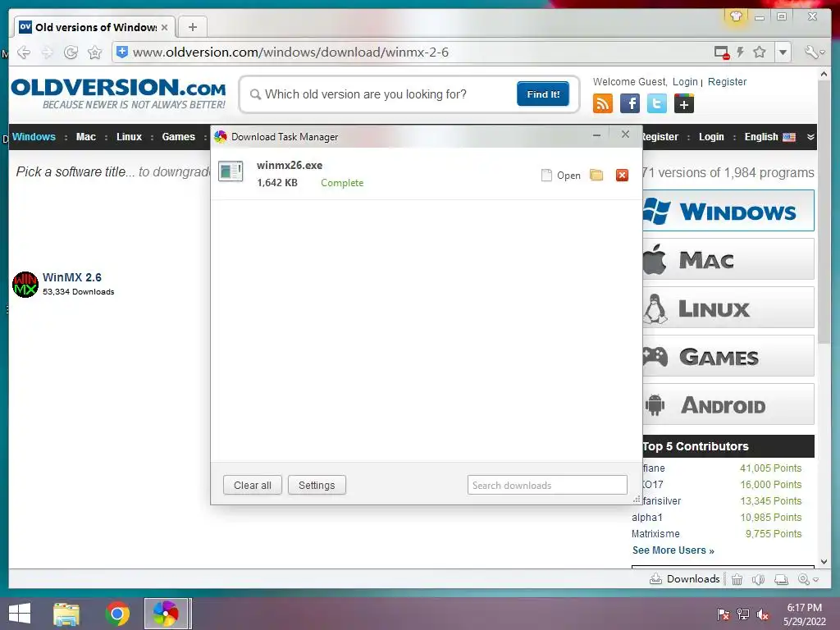840x630 pixels.
Task: Click the page scroll down arrow
Action: pyautogui.click(x=824, y=561)
